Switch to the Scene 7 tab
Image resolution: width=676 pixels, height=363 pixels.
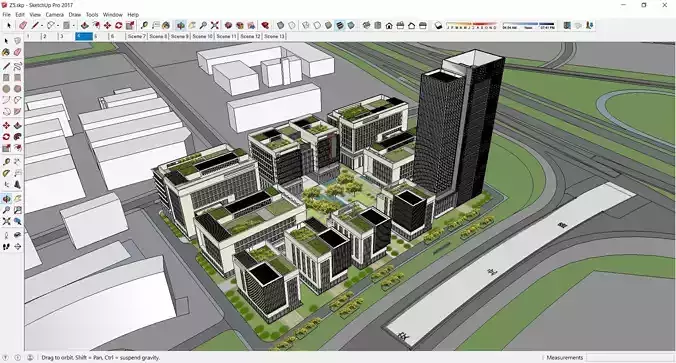[137, 36]
